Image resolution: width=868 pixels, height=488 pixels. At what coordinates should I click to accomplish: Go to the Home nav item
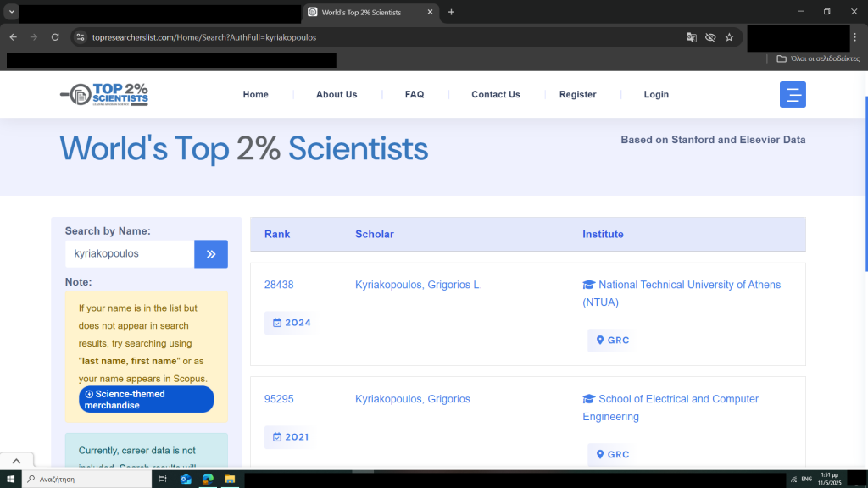click(x=256, y=95)
